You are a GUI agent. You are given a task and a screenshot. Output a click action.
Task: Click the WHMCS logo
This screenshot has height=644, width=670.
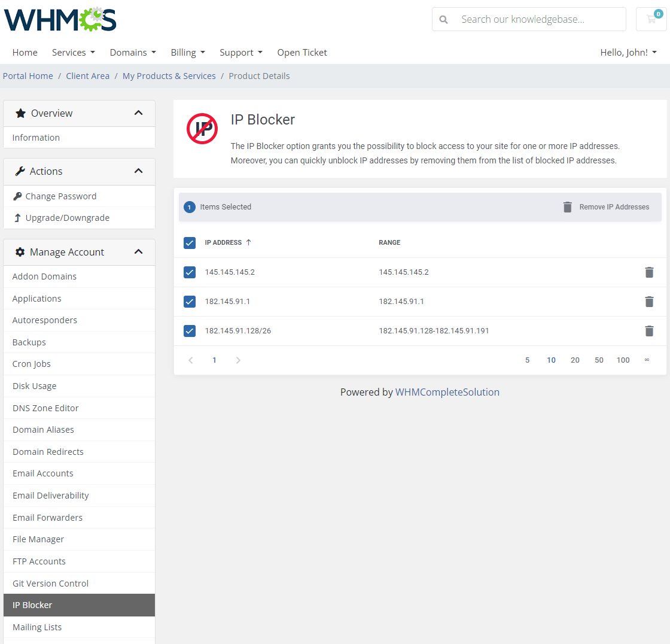60,20
